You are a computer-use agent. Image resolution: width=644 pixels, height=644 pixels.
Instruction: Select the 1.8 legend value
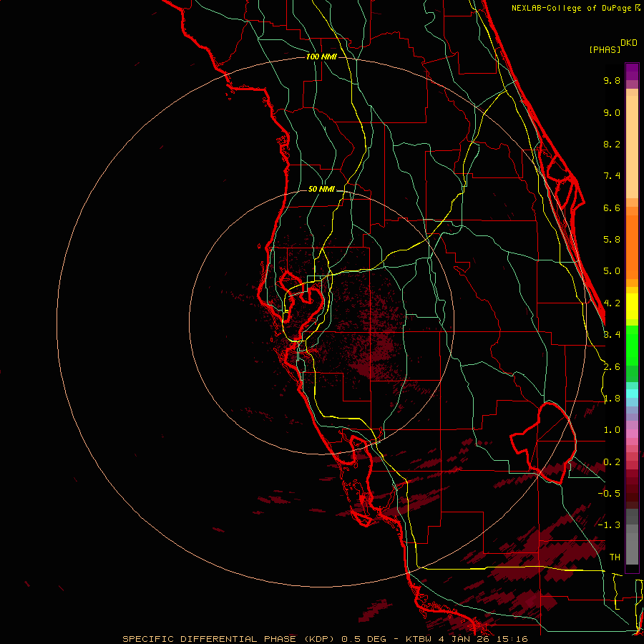[612, 399]
